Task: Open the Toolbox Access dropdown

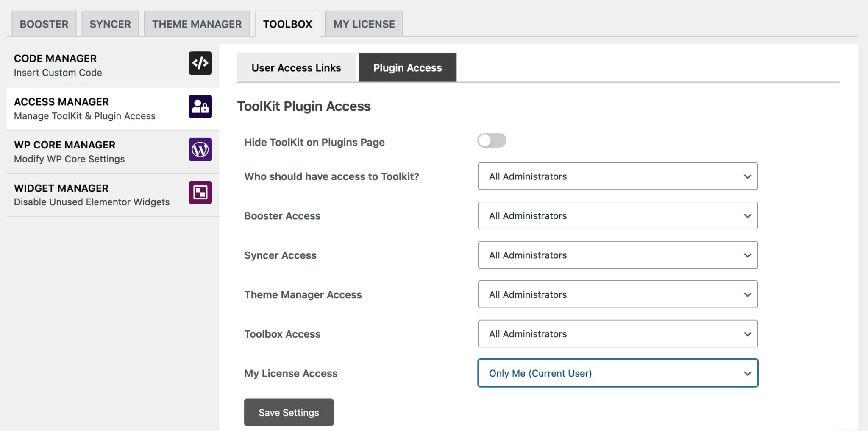Action: pos(618,334)
